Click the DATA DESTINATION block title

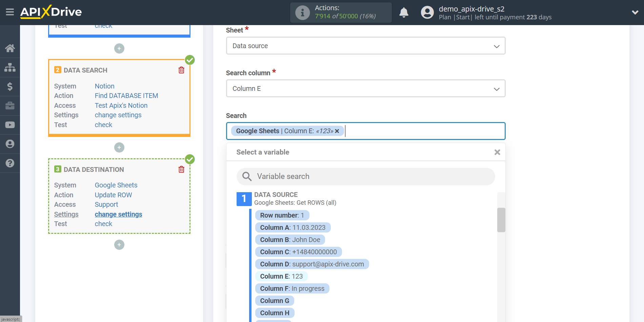click(94, 169)
